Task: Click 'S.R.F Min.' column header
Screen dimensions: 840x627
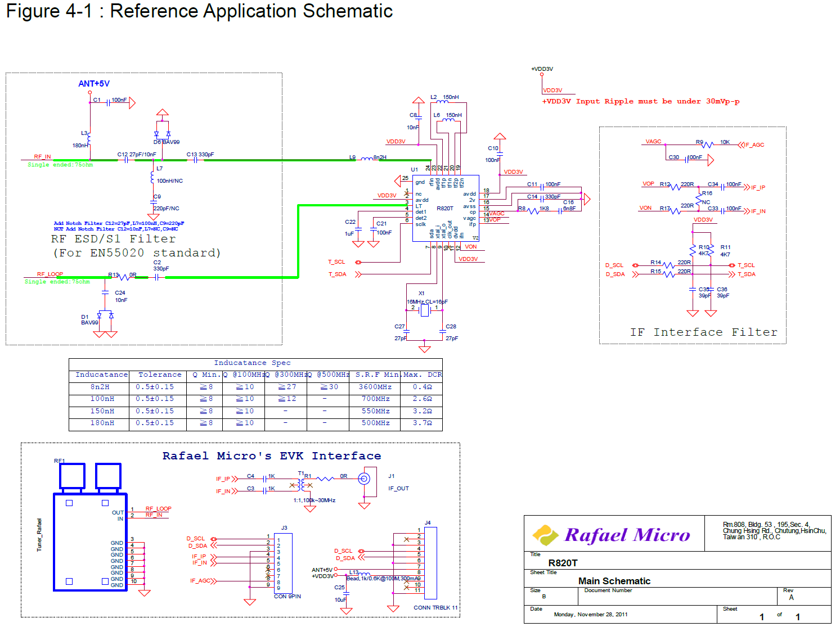Action: point(377,375)
